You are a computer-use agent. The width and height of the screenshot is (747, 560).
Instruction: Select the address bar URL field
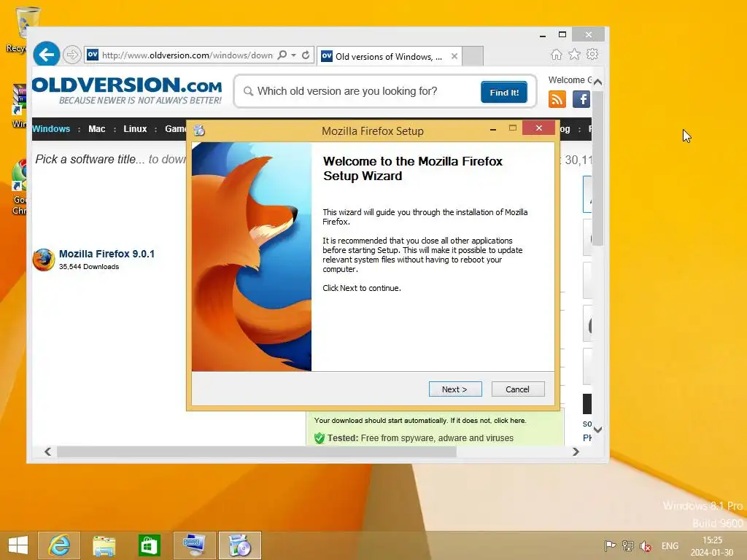187,55
